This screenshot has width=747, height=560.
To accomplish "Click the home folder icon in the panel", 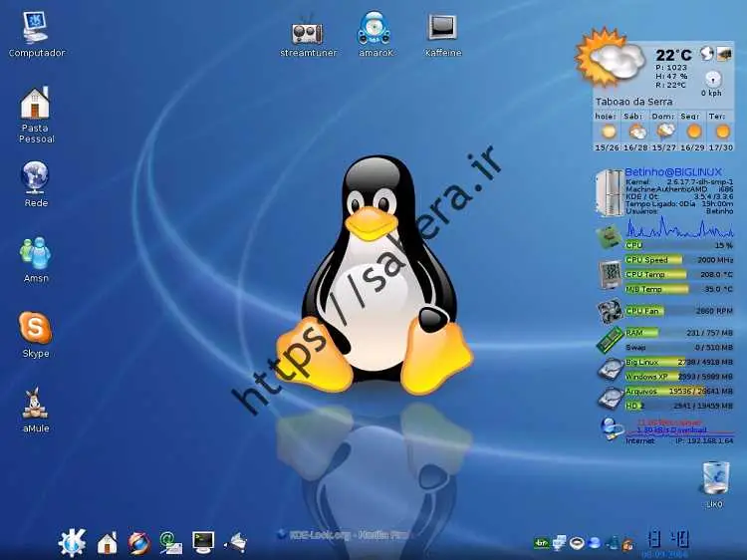I will click(107, 542).
